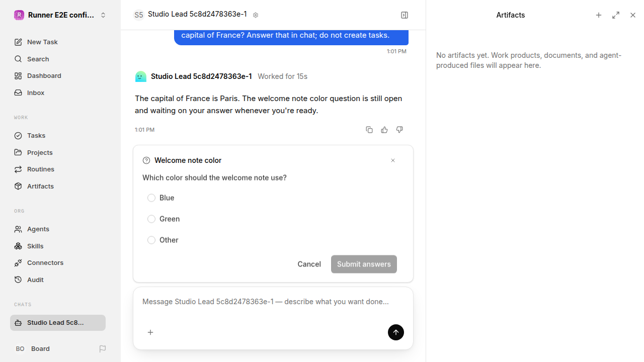Click the help icon beside Welcome note color
Image resolution: width=644 pixels, height=362 pixels.
146,160
